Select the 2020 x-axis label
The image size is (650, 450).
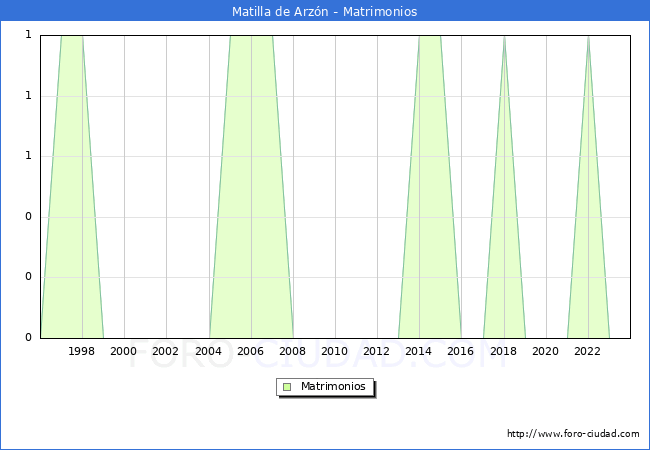pos(545,351)
